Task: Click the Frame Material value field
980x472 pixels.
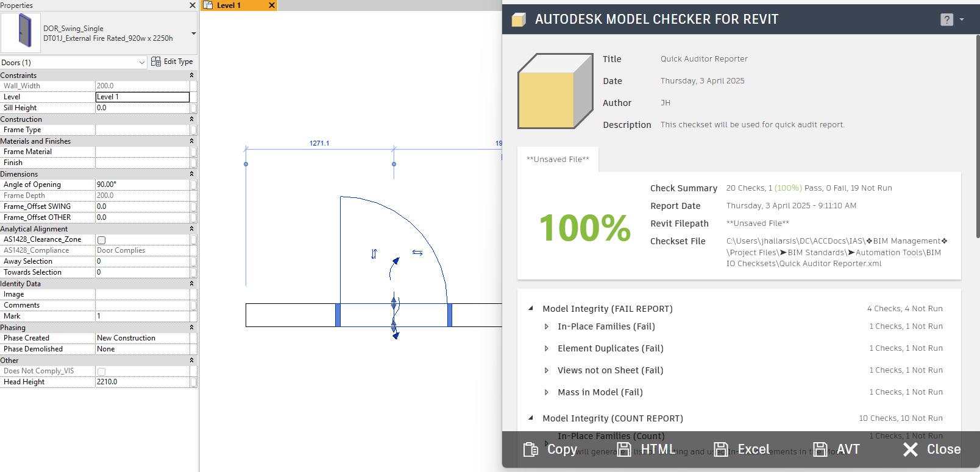Action: click(143, 152)
